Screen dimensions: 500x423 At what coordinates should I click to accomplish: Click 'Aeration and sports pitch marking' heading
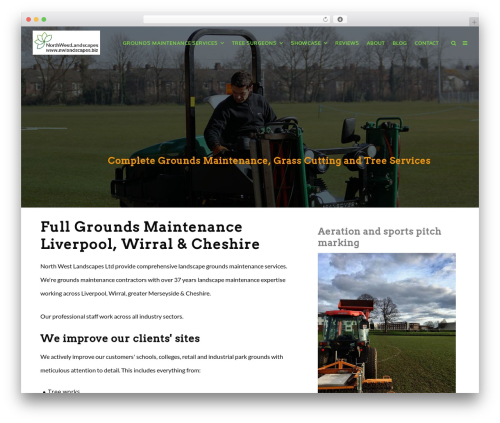coord(379,237)
